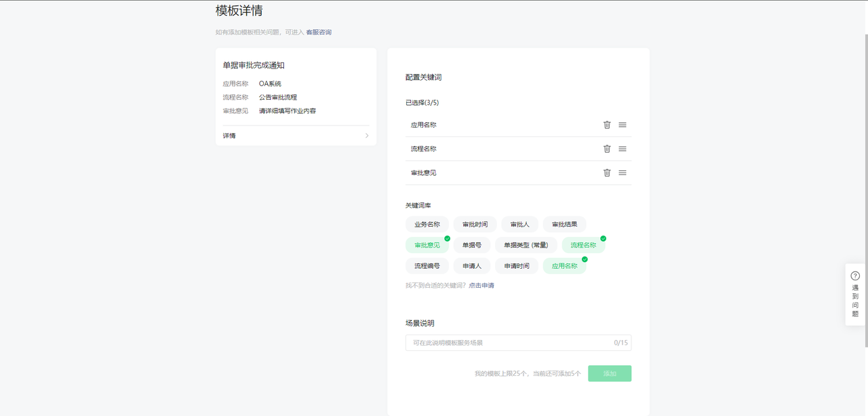Click the reorder handle for 流程名称
The height and width of the screenshot is (416, 868).
coord(623,149)
